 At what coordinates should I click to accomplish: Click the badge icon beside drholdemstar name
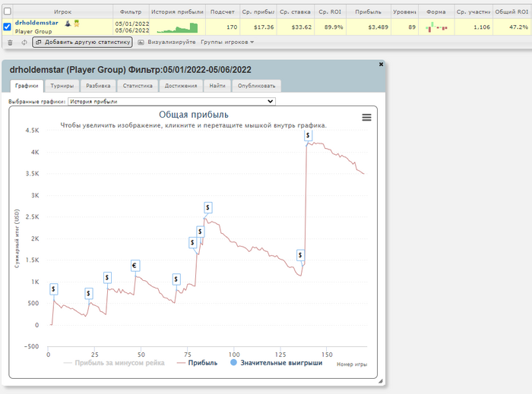point(76,24)
